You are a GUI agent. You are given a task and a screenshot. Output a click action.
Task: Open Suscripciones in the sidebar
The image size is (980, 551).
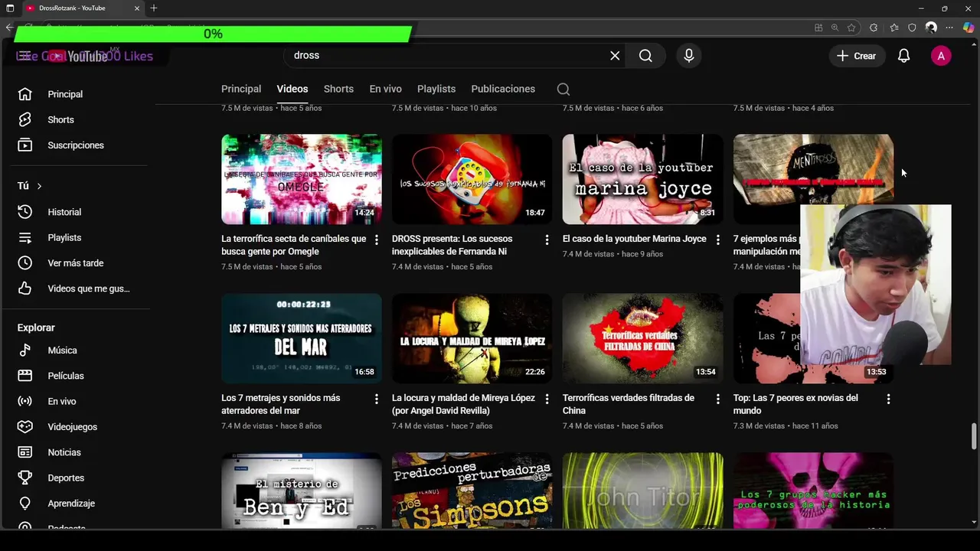(x=75, y=145)
